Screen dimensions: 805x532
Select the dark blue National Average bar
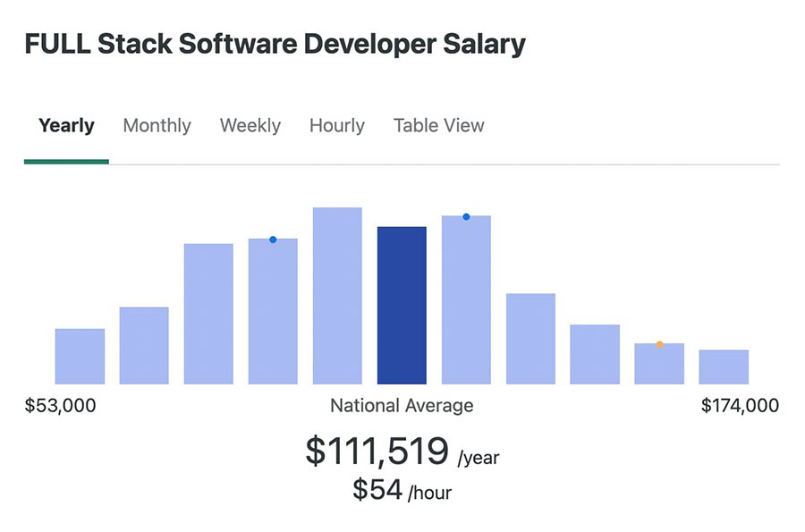pyautogui.click(x=402, y=304)
